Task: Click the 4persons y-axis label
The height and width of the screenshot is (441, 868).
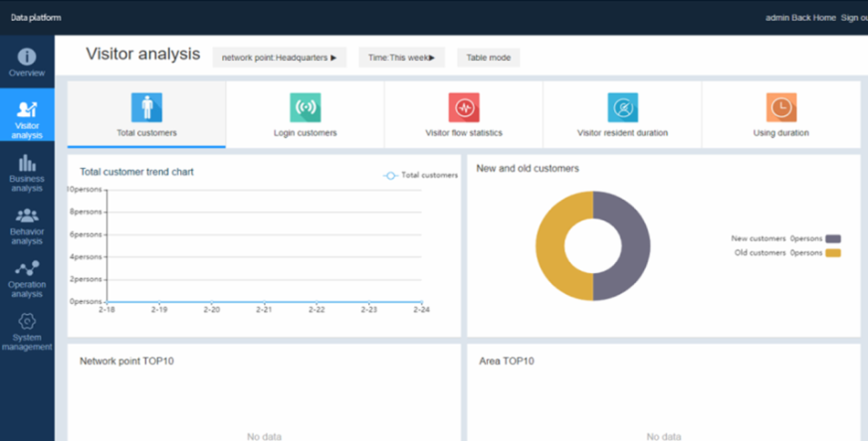Action: pyautogui.click(x=86, y=257)
